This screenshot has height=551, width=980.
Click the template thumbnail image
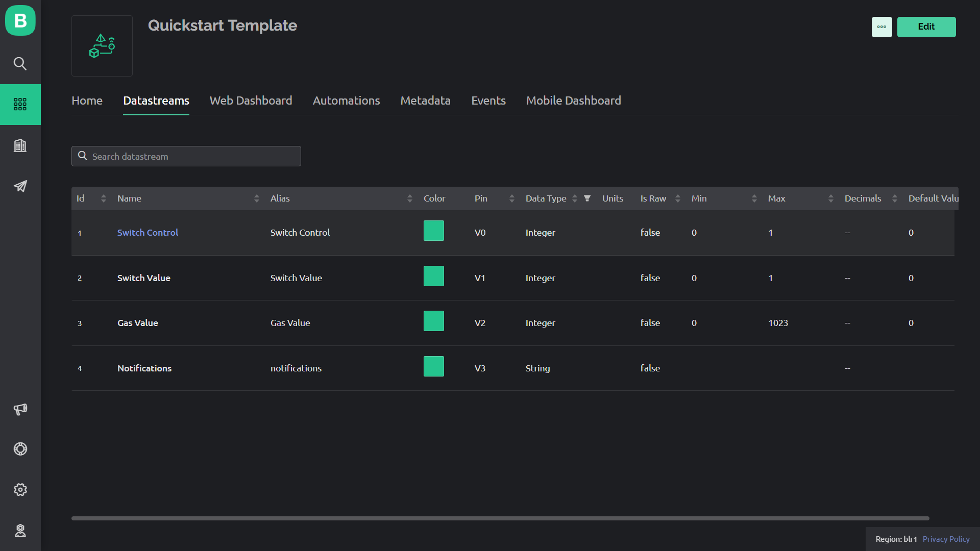[102, 46]
